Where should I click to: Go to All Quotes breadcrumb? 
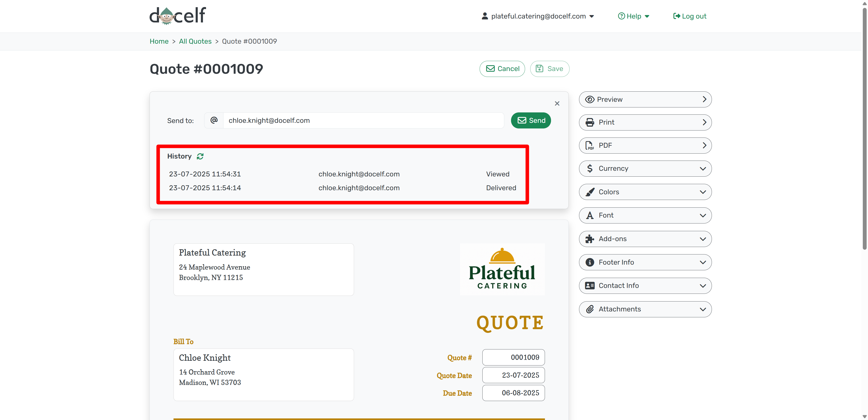click(x=195, y=41)
